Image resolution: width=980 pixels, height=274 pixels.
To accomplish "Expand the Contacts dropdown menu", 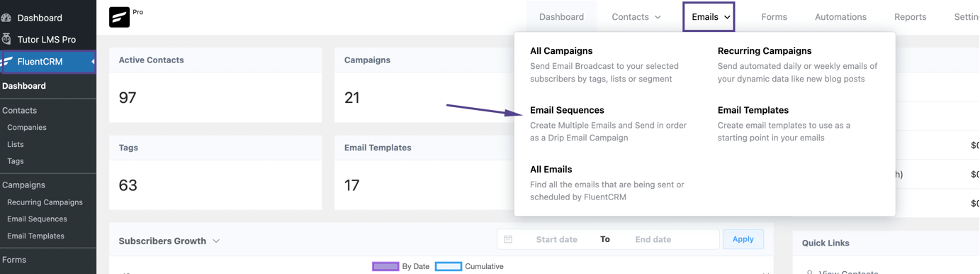I will pos(636,17).
